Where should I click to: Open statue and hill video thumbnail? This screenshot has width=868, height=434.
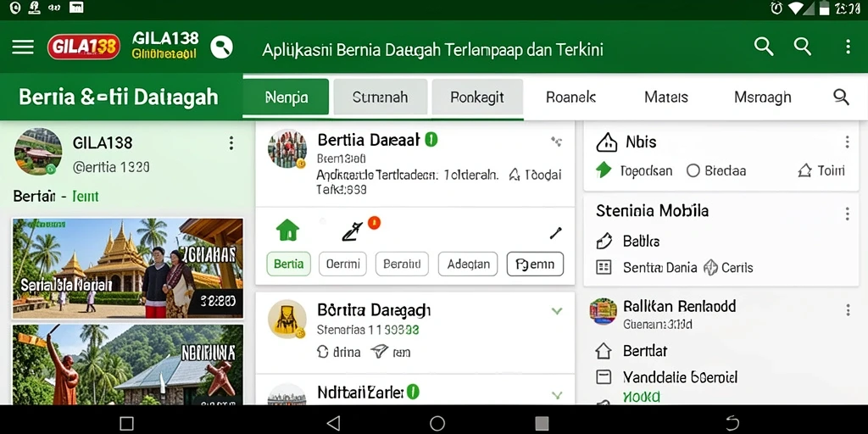[128, 364]
